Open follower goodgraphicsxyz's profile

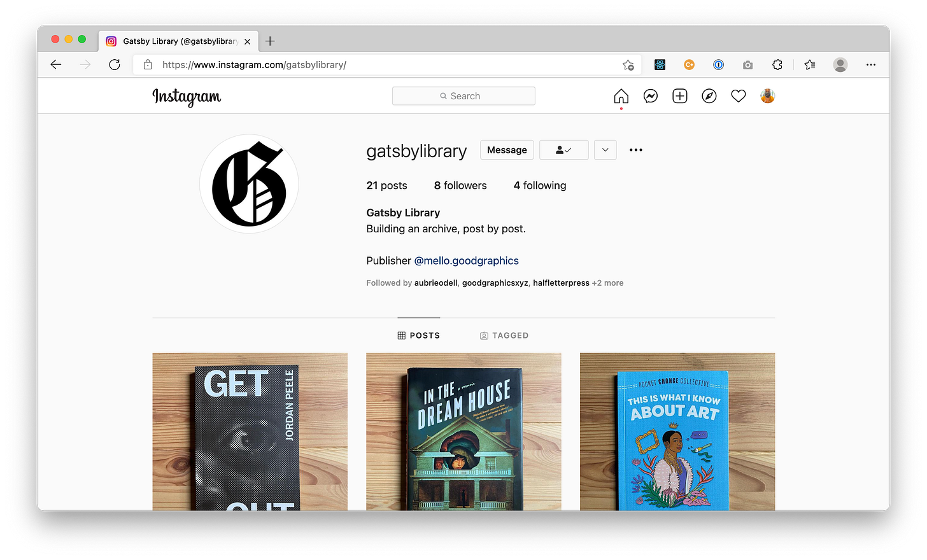tap(495, 283)
